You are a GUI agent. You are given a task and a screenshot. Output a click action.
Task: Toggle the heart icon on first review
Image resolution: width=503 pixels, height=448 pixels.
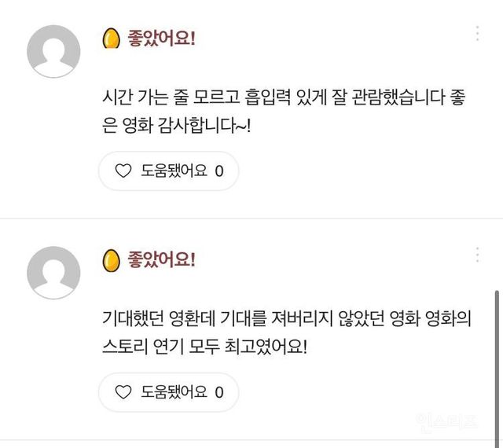123,171
